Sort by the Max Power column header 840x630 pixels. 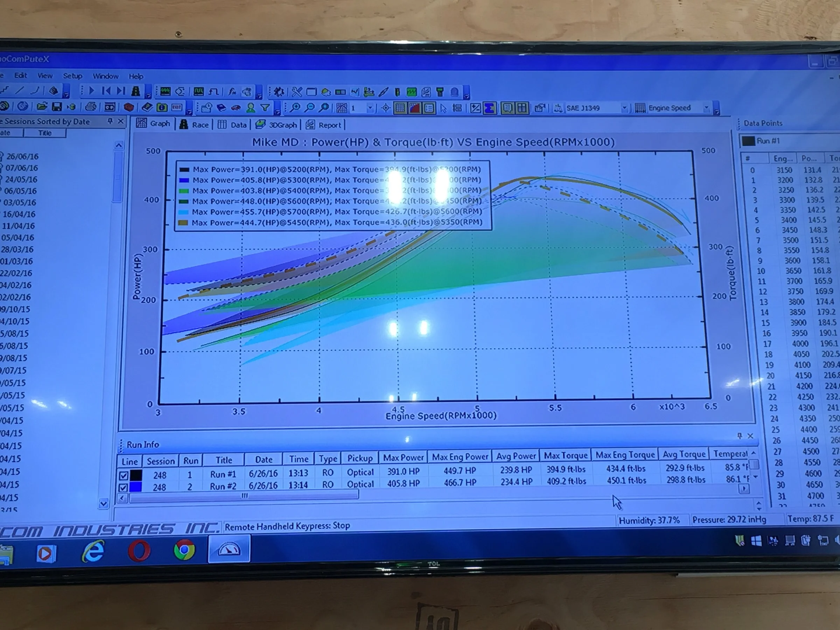point(403,457)
